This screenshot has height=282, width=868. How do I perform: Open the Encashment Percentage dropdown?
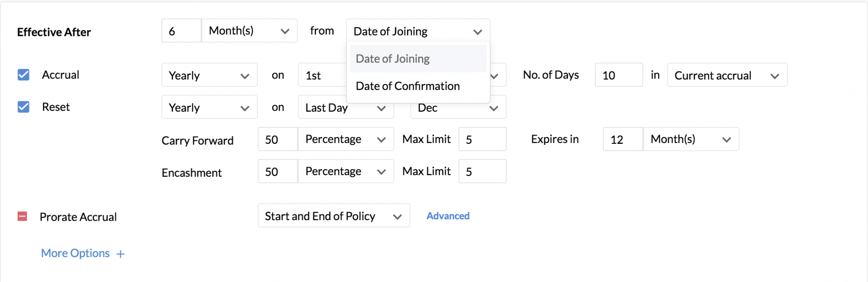345,172
